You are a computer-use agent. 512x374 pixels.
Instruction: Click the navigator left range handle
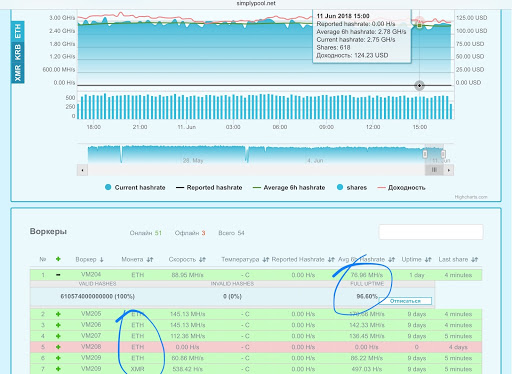point(425,154)
